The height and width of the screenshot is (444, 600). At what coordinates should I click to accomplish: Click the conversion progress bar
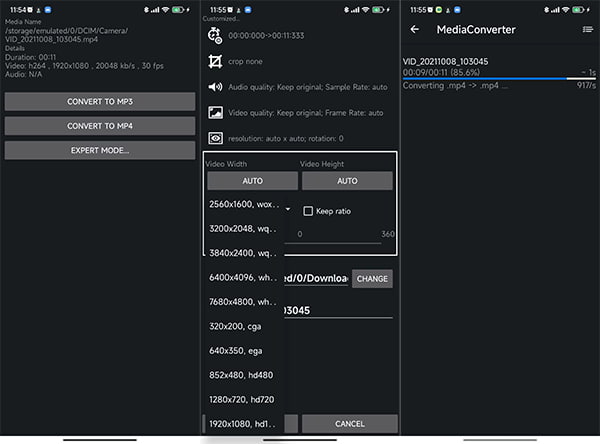click(499, 78)
